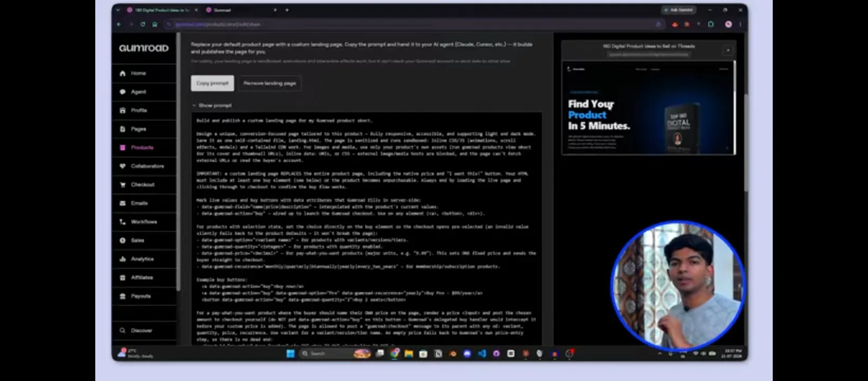Click the Copy prompt button
The width and height of the screenshot is (868, 381).
tap(212, 83)
